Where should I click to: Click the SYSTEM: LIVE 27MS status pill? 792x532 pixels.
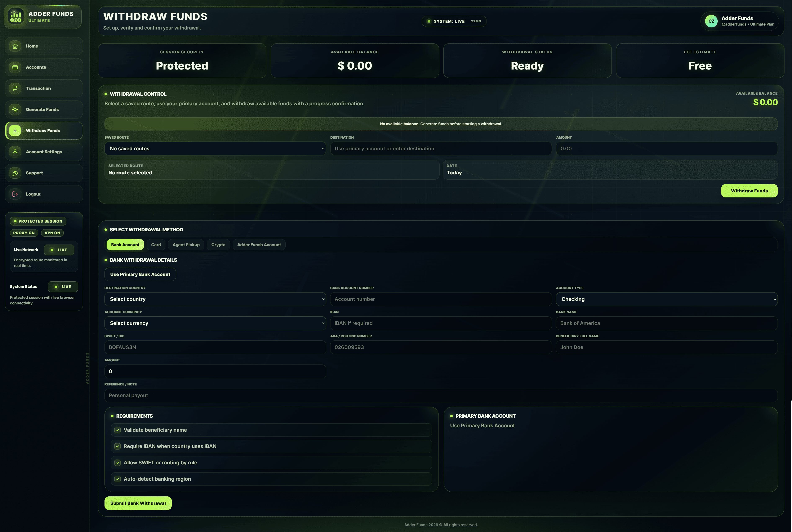pos(454,21)
